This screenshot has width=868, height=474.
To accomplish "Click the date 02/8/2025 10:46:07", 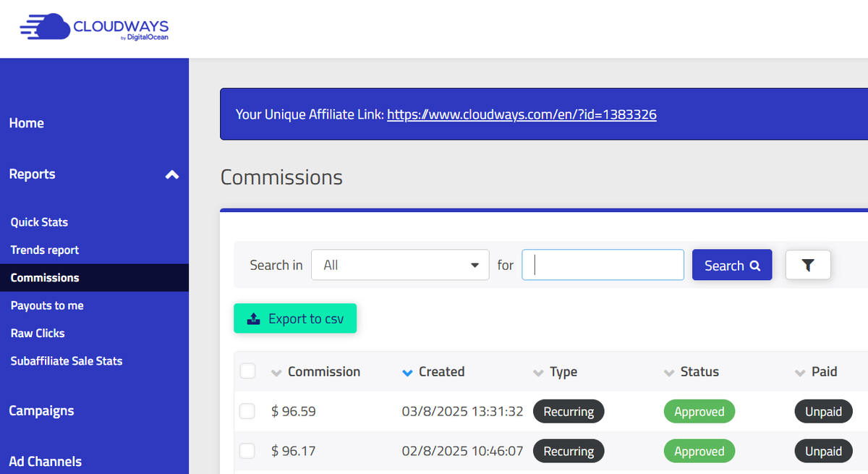I will click(x=463, y=452).
